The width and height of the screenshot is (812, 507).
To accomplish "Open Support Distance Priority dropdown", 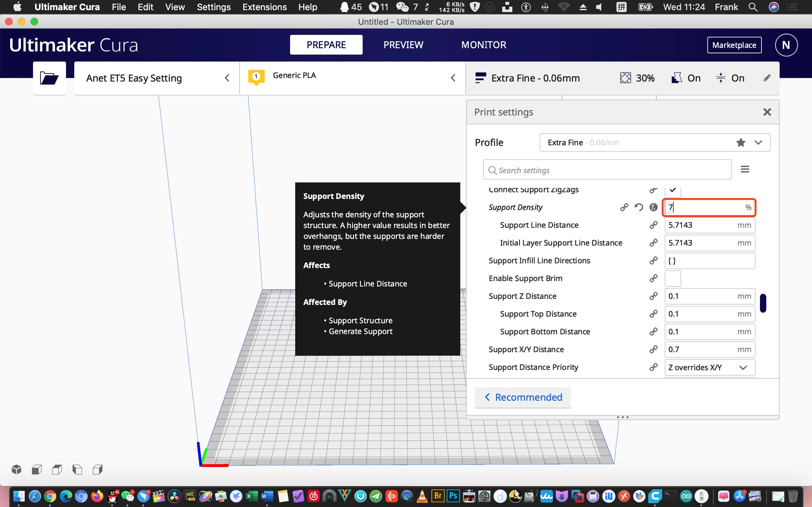I will (709, 367).
